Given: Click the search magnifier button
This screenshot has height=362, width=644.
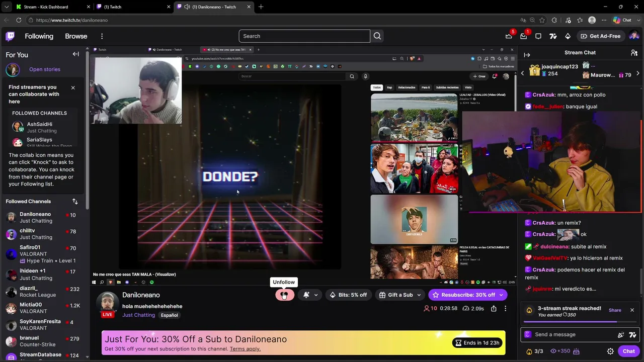Looking at the screenshot, I should coord(377,36).
